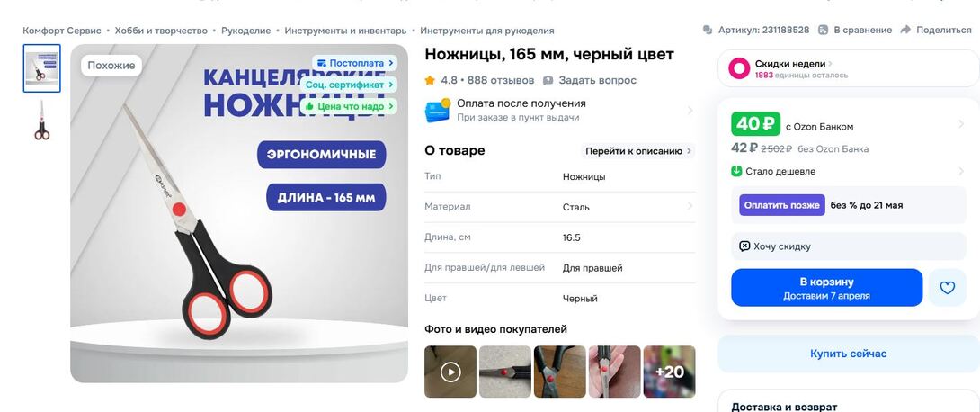The image size is (980, 412).
Task: Click the compare icon next to 'В сравнение'
Action: point(824,30)
